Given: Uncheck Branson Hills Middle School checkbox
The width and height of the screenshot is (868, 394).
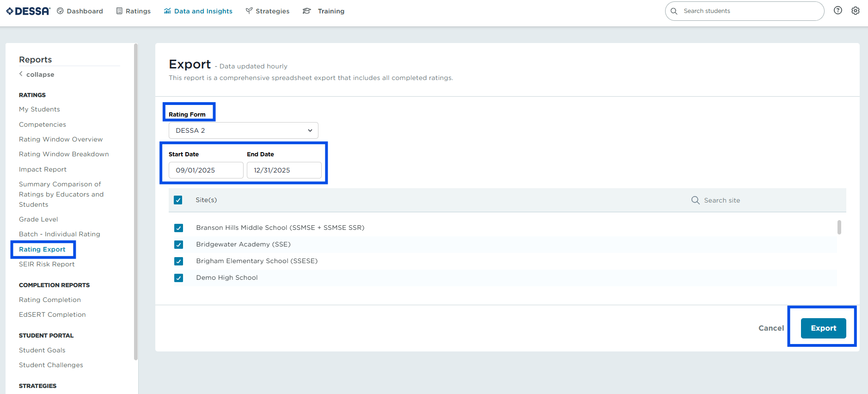Looking at the screenshot, I should (179, 228).
